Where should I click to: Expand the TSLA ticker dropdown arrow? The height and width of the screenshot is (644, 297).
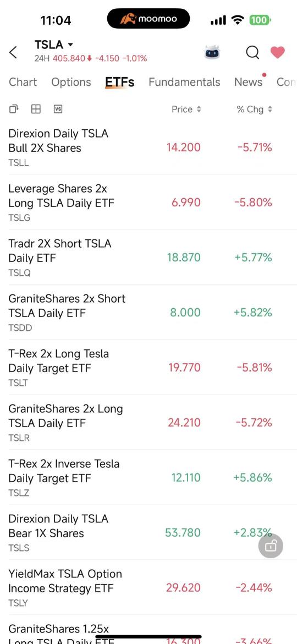click(70, 45)
